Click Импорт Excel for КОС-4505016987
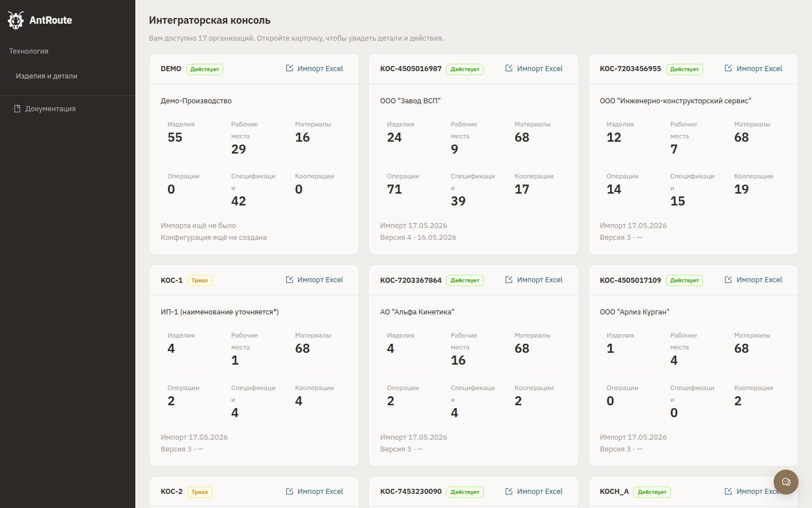 [x=534, y=68]
